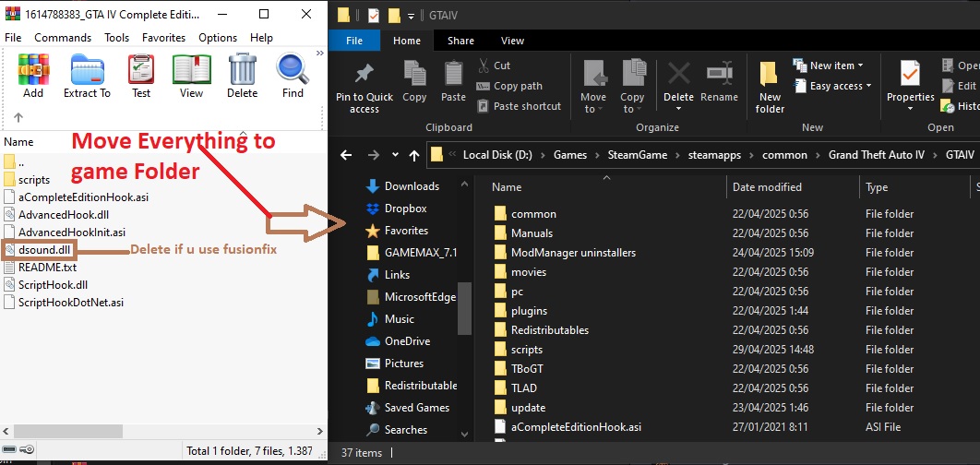The height and width of the screenshot is (465, 980).
Task: Open Pictures in Explorer navigation pane
Action: (x=394, y=364)
